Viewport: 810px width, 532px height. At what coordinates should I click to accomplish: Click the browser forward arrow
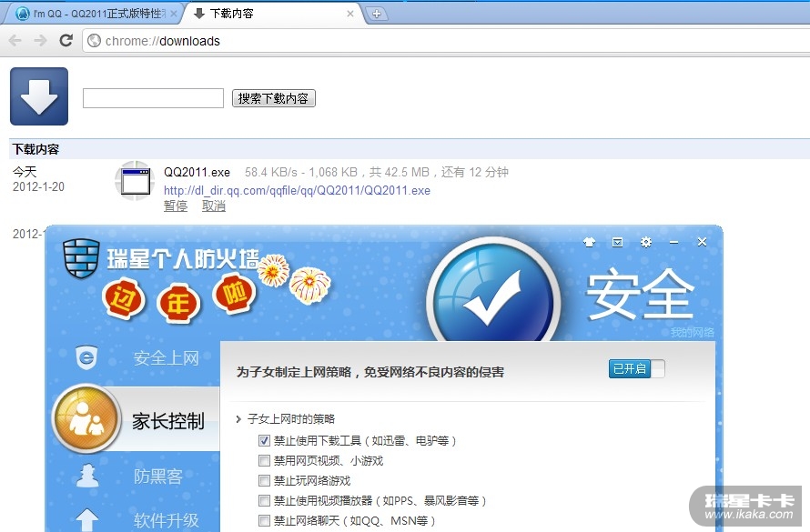(x=40, y=40)
